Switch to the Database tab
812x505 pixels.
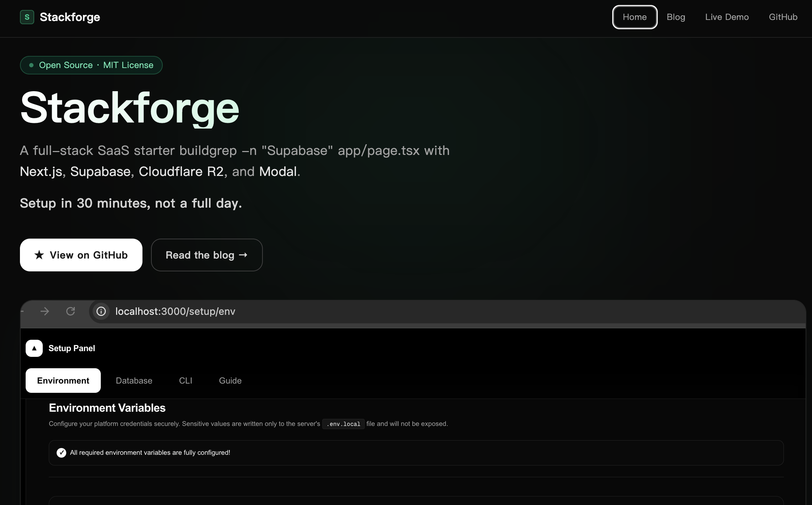pos(134,380)
